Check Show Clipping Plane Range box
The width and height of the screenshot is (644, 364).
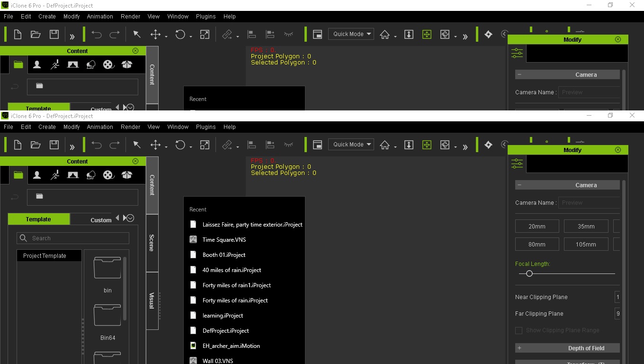tap(519, 330)
